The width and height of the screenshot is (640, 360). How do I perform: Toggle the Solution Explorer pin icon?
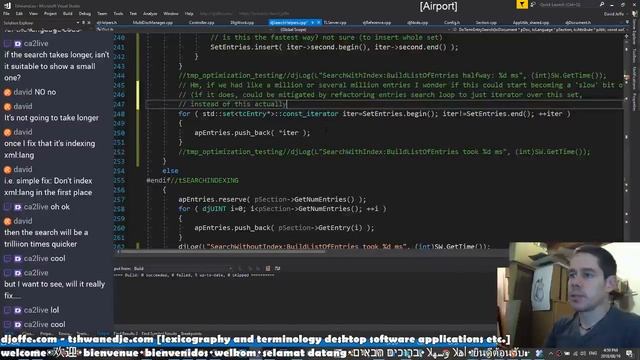84,23
